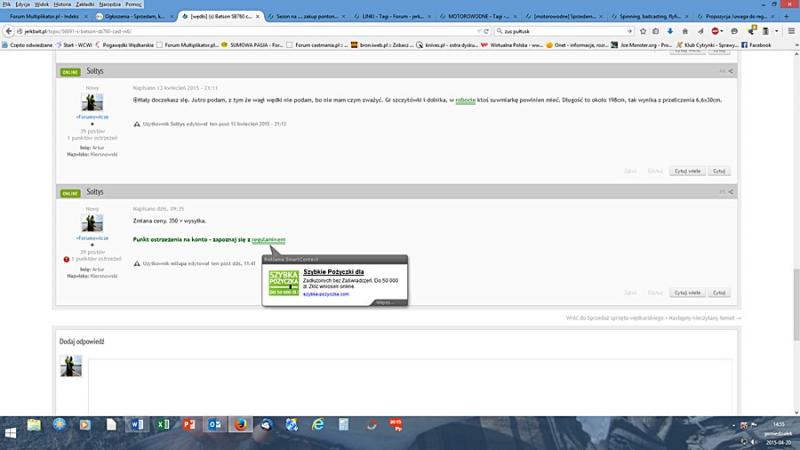Screen dimensions: 800x450
Task: Click the red warning point icon under the avatar
Action: 65,259
